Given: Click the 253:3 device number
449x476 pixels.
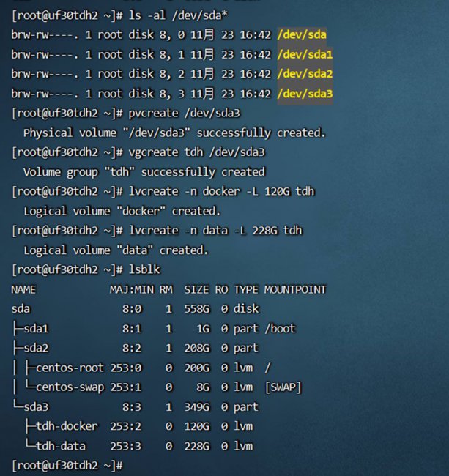Looking at the screenshot, I should 126,446.
